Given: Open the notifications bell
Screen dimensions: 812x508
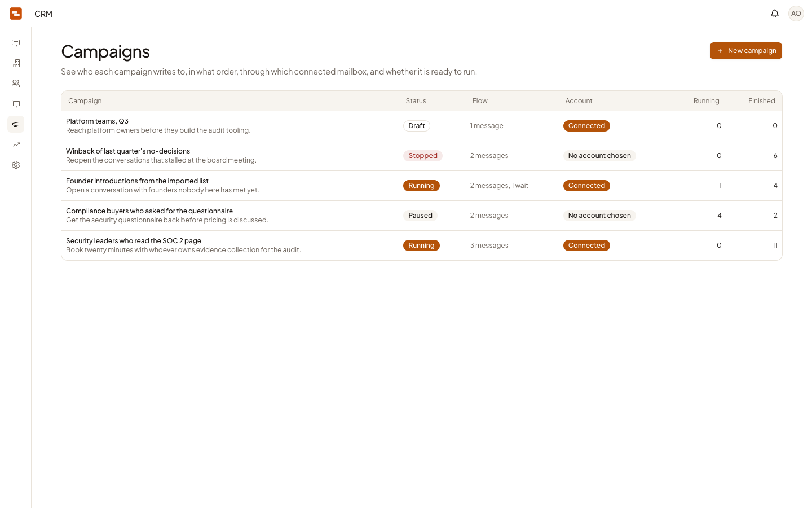Looking at the screenshot, I should (775, 14).
